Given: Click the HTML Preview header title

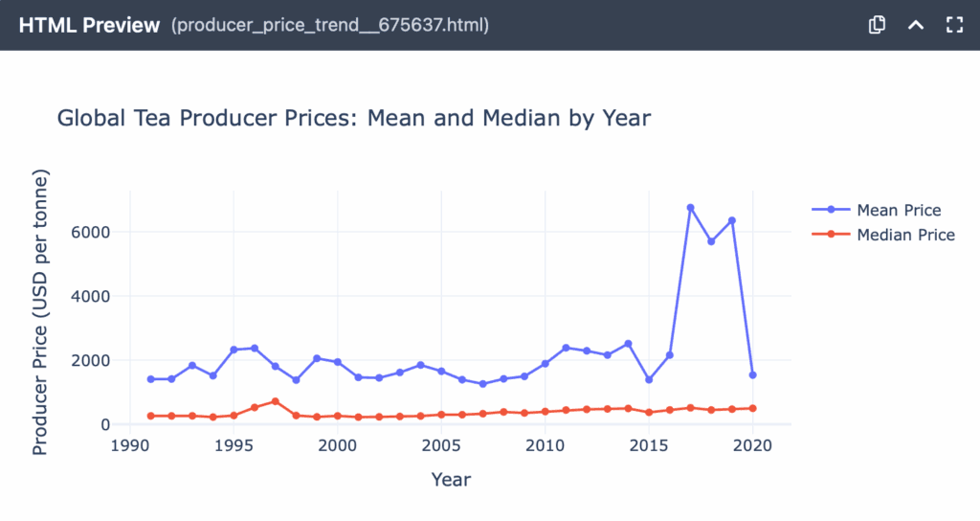Looking at the screenshot, I should tap(89, 26).
